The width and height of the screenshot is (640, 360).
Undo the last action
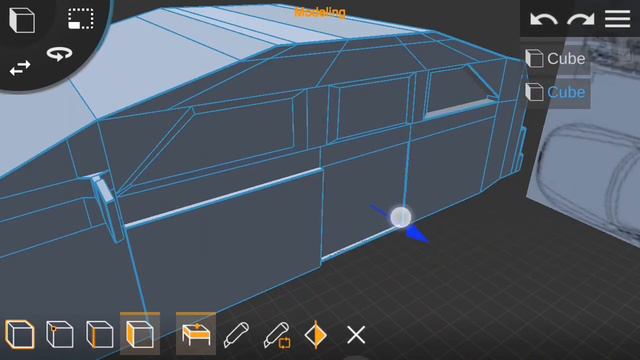(x=543, y=19)
